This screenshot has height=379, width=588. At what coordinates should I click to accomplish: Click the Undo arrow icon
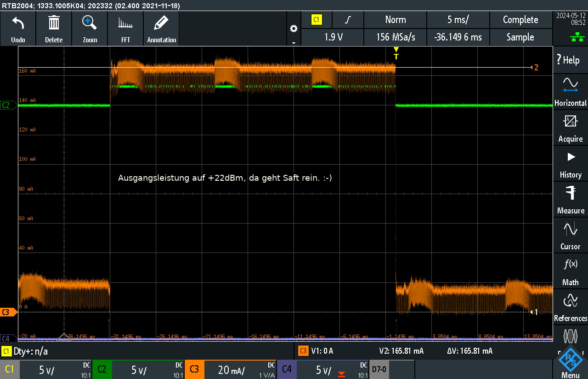coord(18,23)
